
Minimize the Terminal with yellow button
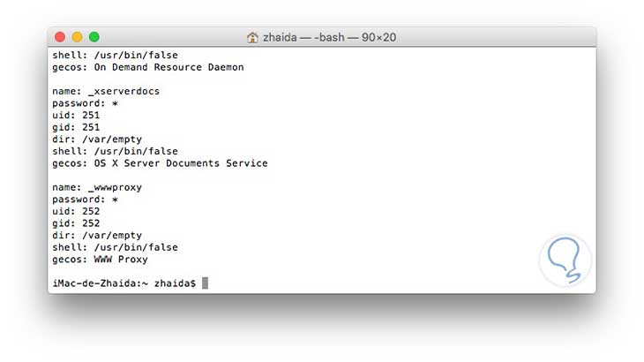77,37
